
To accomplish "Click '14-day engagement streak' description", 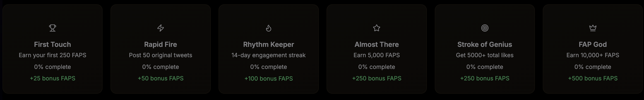I will pyautogui.click(x=269, y=55).
